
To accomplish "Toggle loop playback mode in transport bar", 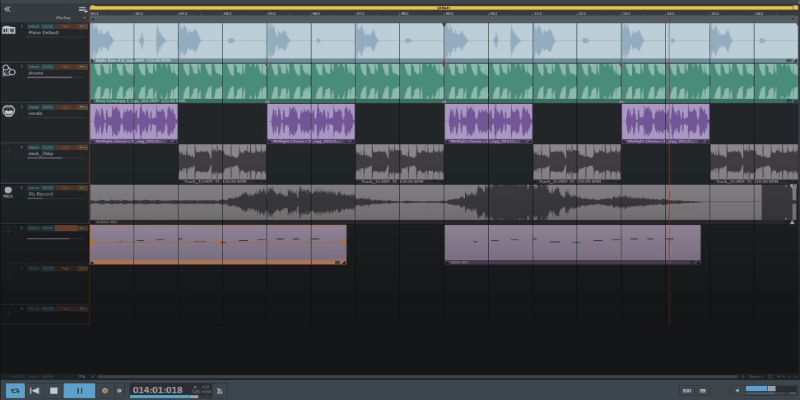I will pos(15,390).
